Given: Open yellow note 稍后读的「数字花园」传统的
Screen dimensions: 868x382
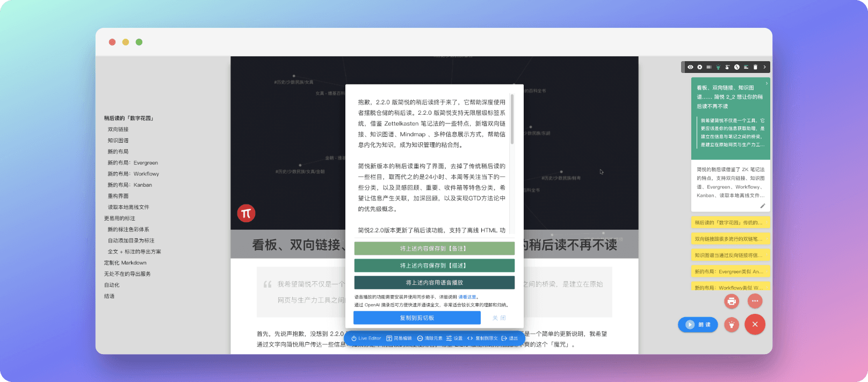Looking at the screenshot, I should 730,223.
